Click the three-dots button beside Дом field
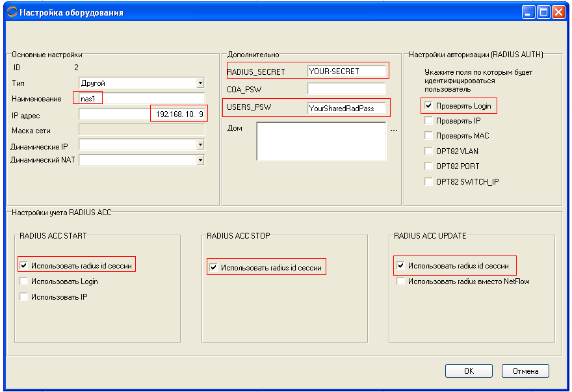 click(x=393, y=130)
